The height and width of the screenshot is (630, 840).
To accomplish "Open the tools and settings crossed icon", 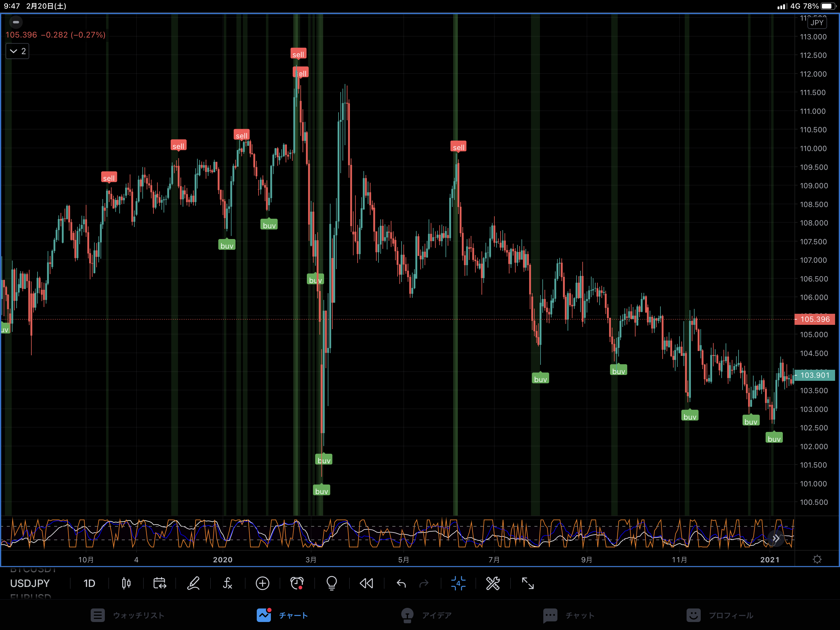I will (x=493, y=583).
